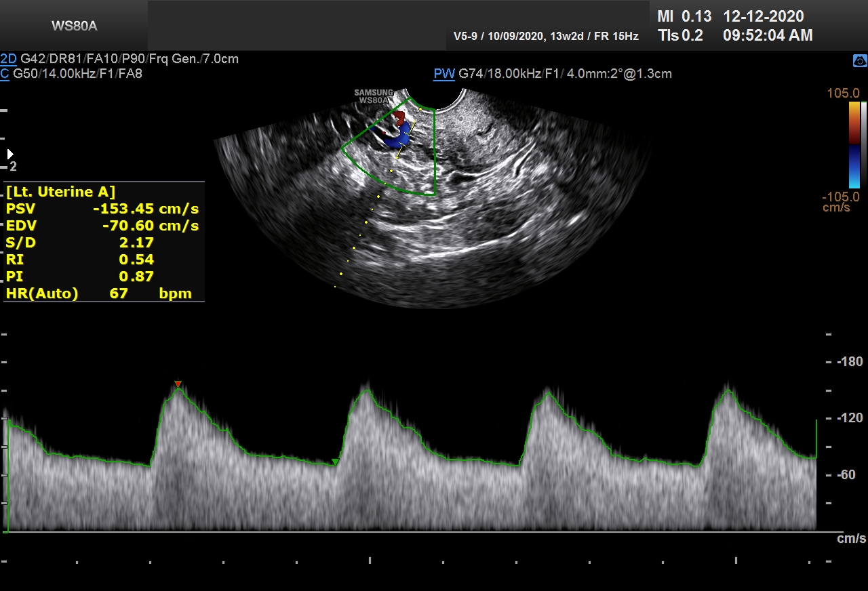Click the S/D ratio value 2.17
Image resolution: width=868 pixels, height=591 pixels.
(x=136, y=243)
